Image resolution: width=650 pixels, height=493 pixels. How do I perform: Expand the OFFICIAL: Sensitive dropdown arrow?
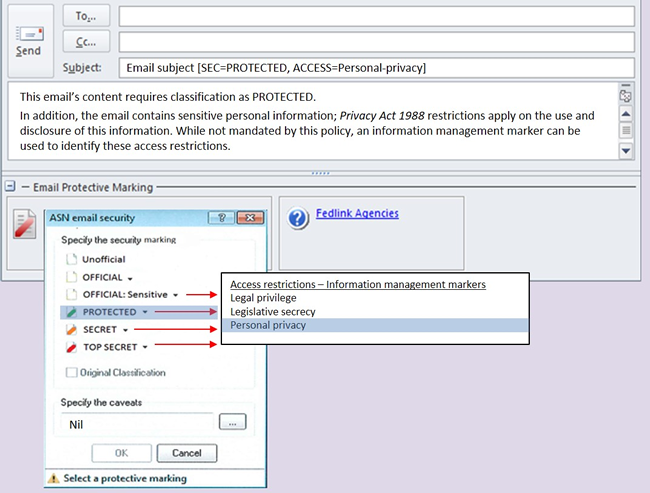(175, 295)
